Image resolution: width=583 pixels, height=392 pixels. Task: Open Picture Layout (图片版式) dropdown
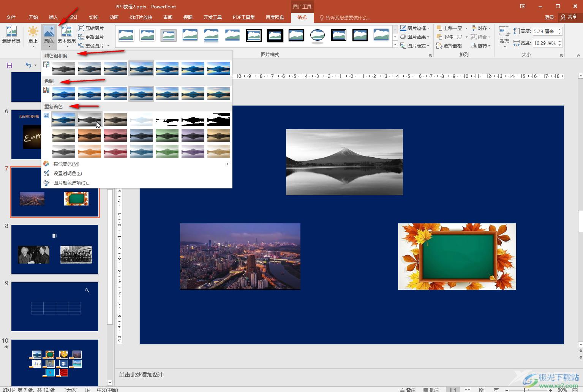point(415,46)
